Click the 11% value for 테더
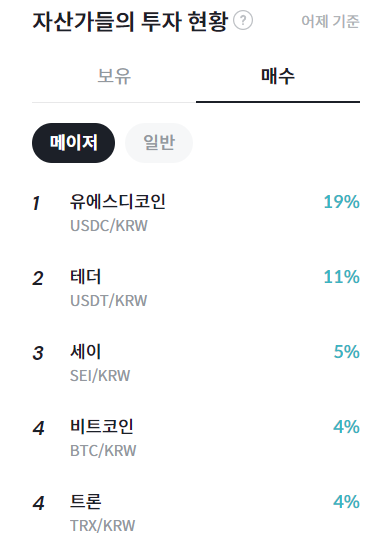The height and width of the screenshot is (550, 382). [342, 277]
